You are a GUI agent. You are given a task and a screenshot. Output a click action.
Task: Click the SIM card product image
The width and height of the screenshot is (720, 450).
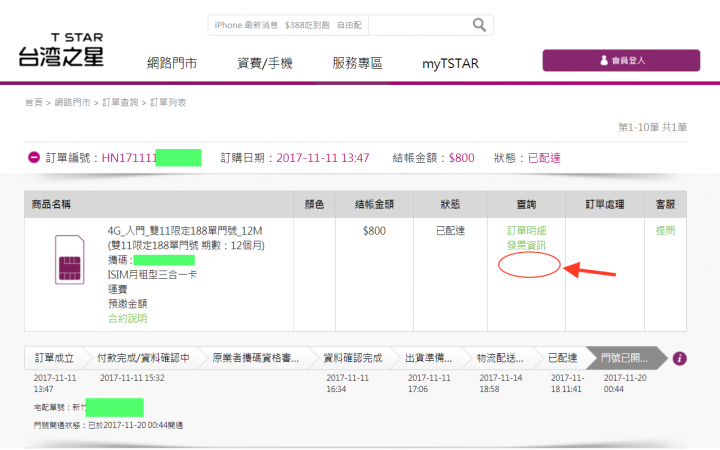70,260
